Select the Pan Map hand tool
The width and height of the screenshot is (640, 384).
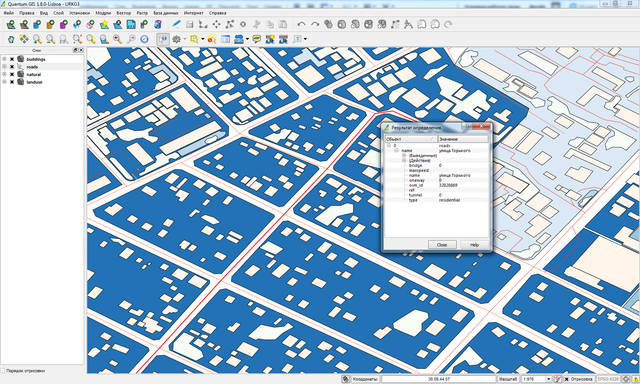pos(11,39)
